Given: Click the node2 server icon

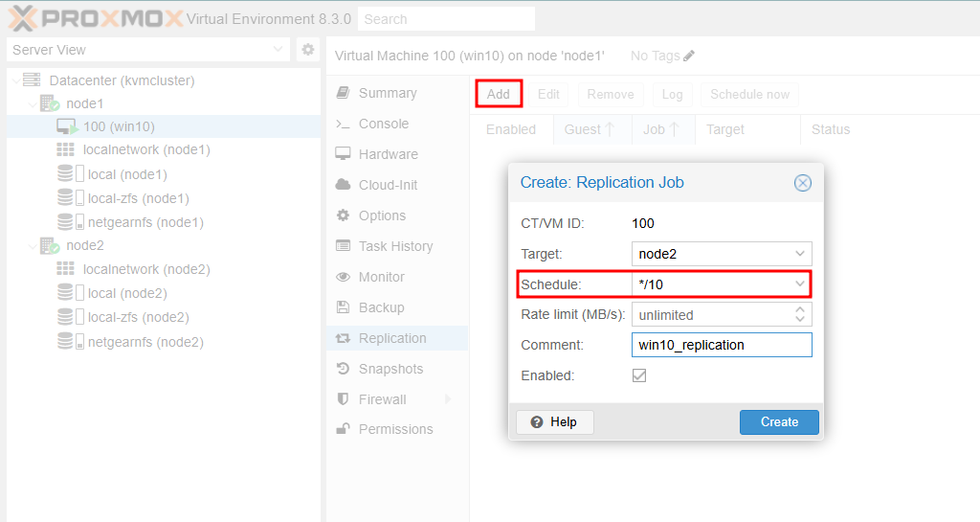Looking at the screenshot, I should [50, 245].
